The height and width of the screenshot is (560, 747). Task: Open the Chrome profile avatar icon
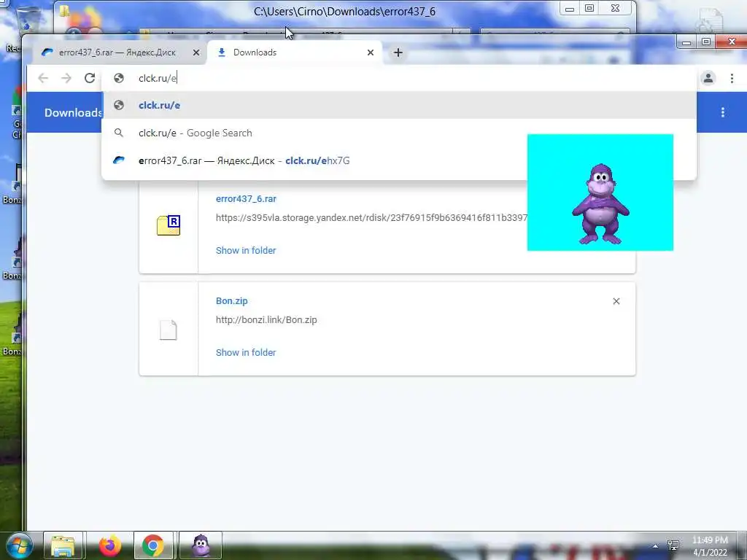tap(708, 78)
